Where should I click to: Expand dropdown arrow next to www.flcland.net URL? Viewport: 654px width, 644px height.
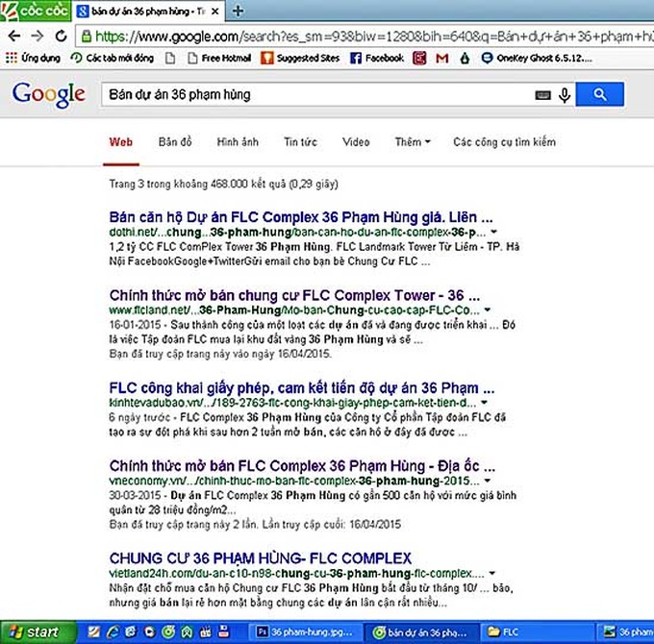pyautogui.click(x=488, y=310)
